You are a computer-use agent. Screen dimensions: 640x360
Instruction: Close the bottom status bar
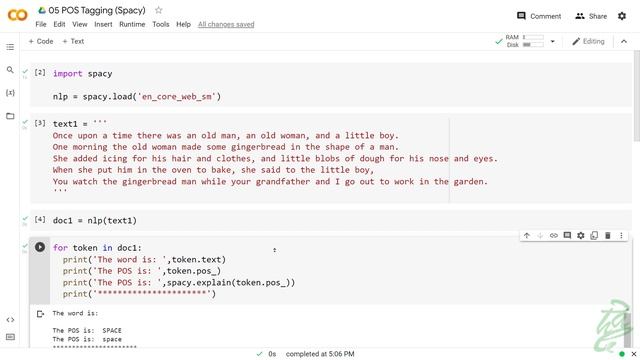[633, 354]
